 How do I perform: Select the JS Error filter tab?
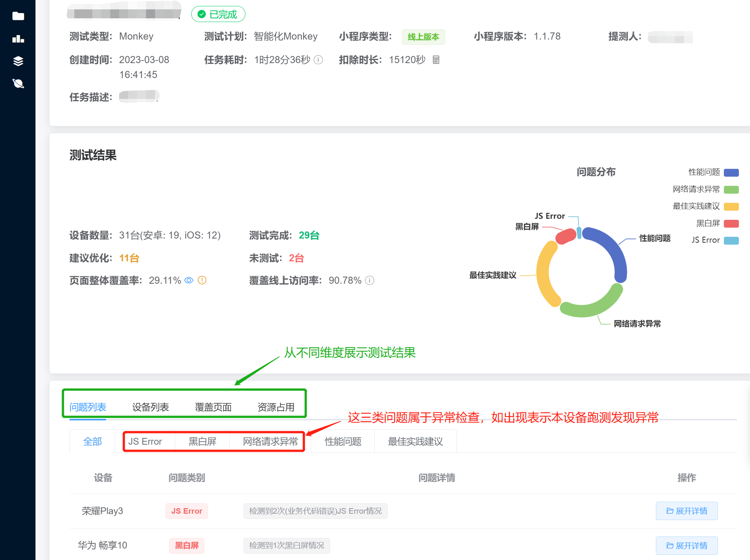pos(145,441)
